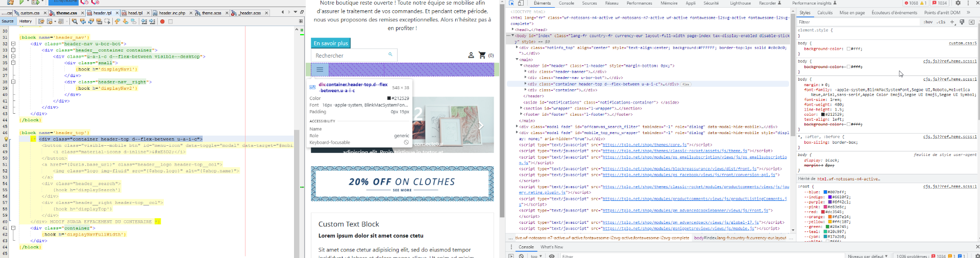Click the #fff background-color swatch under custom.css
Screen dimensions: 980x258
(848, 49)
